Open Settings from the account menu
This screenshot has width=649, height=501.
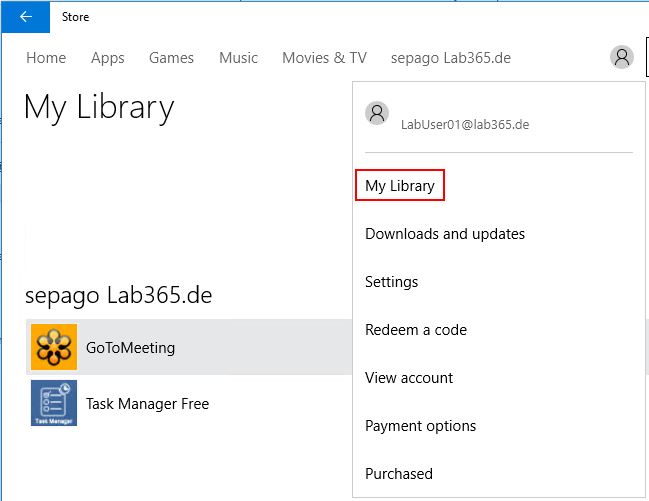tap(392, 282)
